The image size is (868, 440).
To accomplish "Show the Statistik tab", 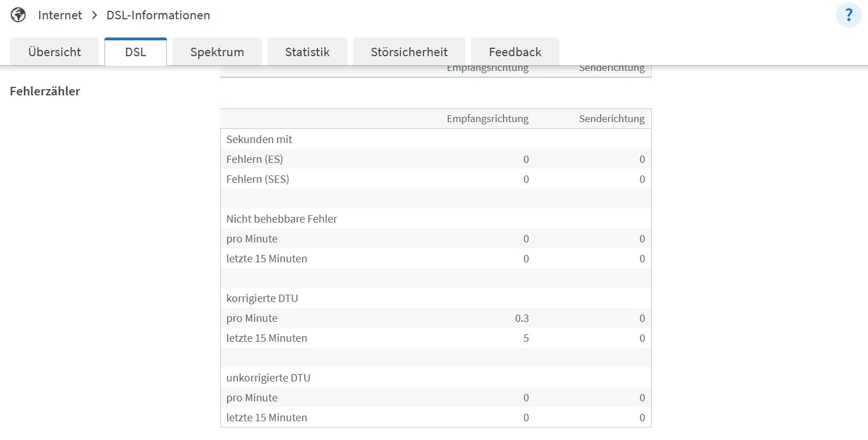I will click(307, 52).
